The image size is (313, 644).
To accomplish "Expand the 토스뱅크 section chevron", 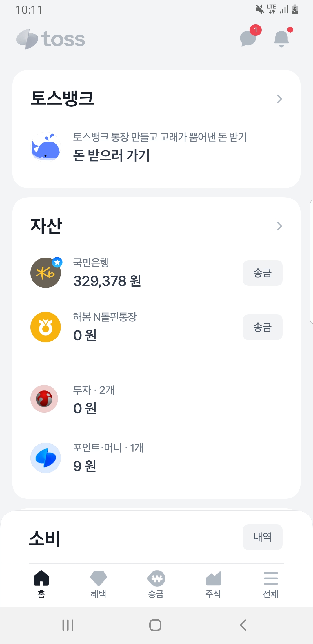I will 279,99.
